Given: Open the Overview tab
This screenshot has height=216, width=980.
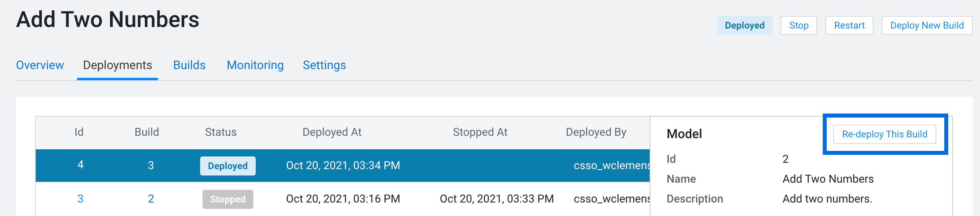Looking at the screenshot, I should tap(40, 65).
